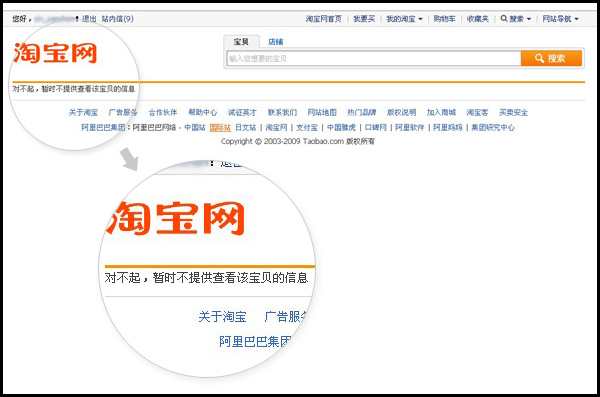Switch to the 宝贝 search tab

[241, 42]
